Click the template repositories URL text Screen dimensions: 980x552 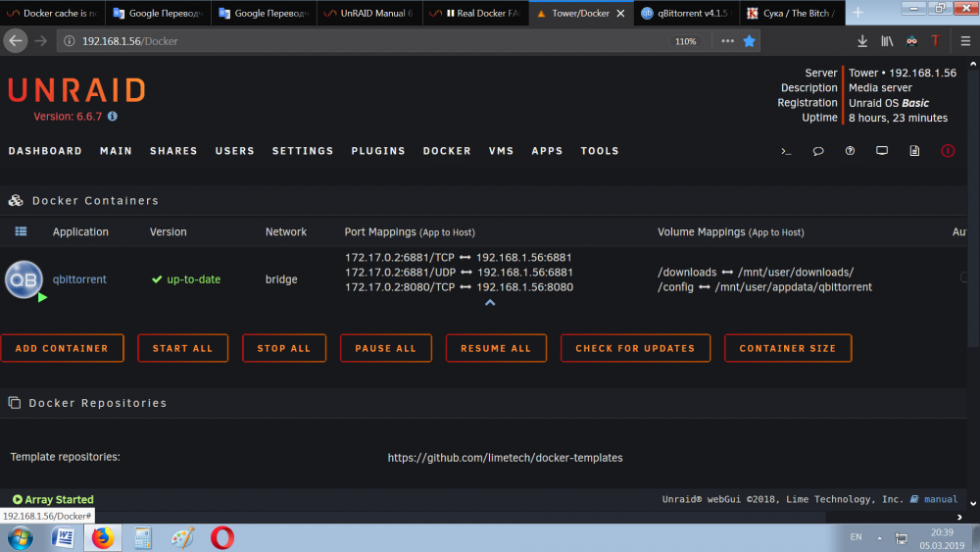[505, 458]
